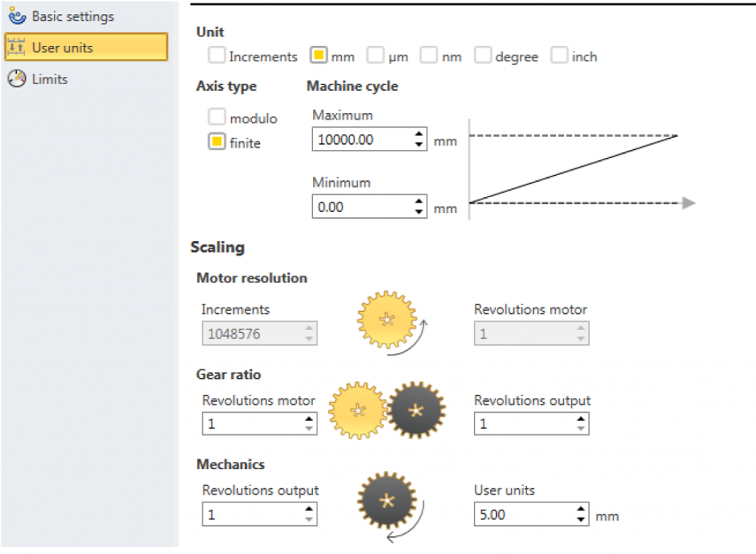Click the dark gear in Gear ratio
This screenshot has height=554, width=756.
pos(417,411)
